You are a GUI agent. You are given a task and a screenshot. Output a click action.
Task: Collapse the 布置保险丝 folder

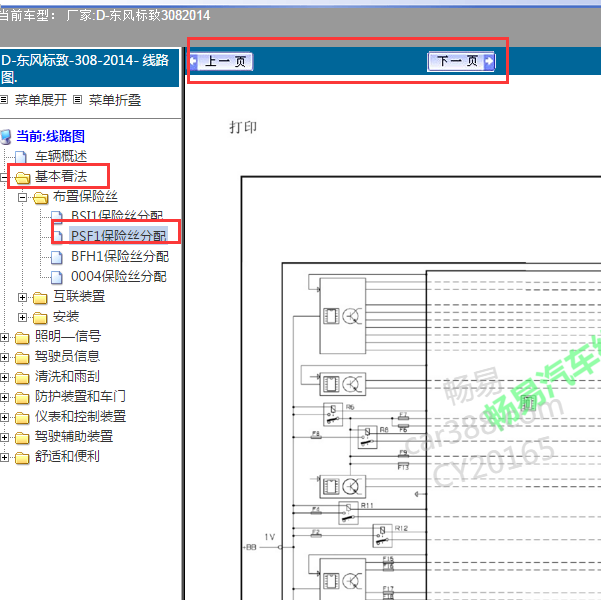23,197
